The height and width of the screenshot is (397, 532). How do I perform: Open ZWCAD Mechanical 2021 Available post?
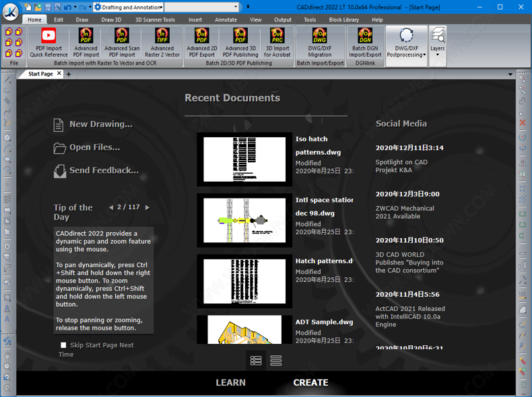(405, 212)
